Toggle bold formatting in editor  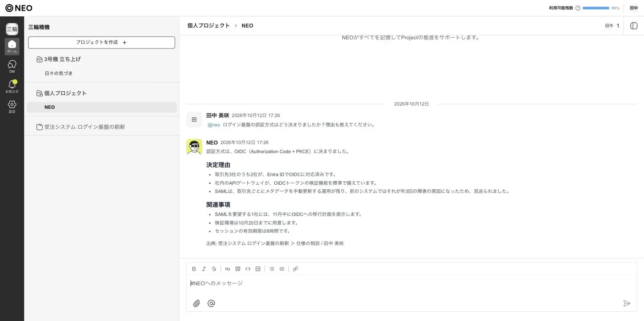click(194, 269)
